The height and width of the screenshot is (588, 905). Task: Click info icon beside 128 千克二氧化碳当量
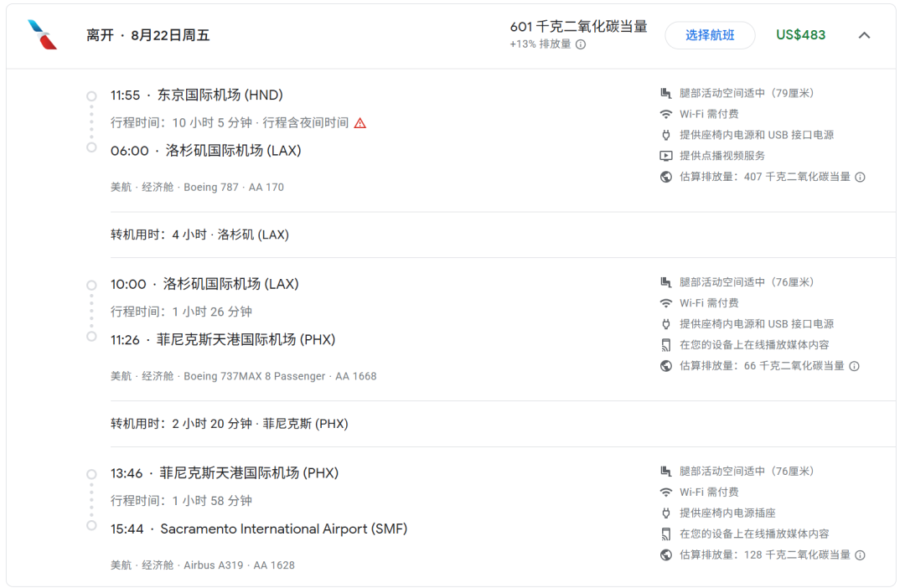[x=860, y=555]
